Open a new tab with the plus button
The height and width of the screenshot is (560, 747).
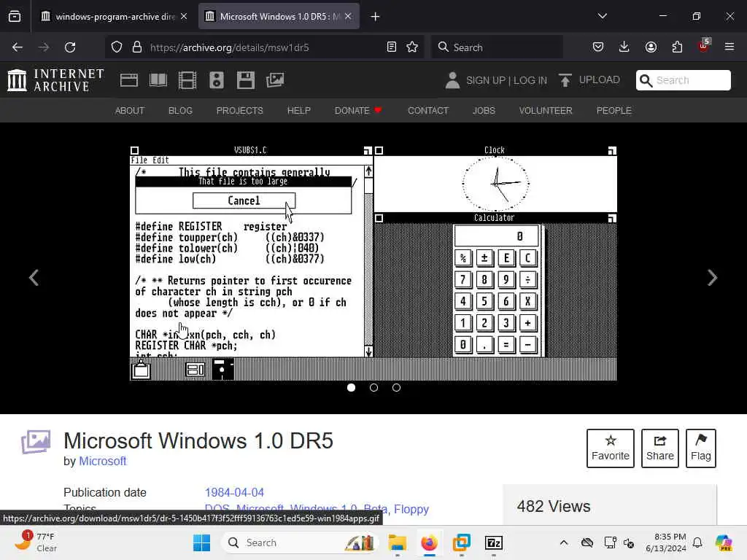click(376, 17)
